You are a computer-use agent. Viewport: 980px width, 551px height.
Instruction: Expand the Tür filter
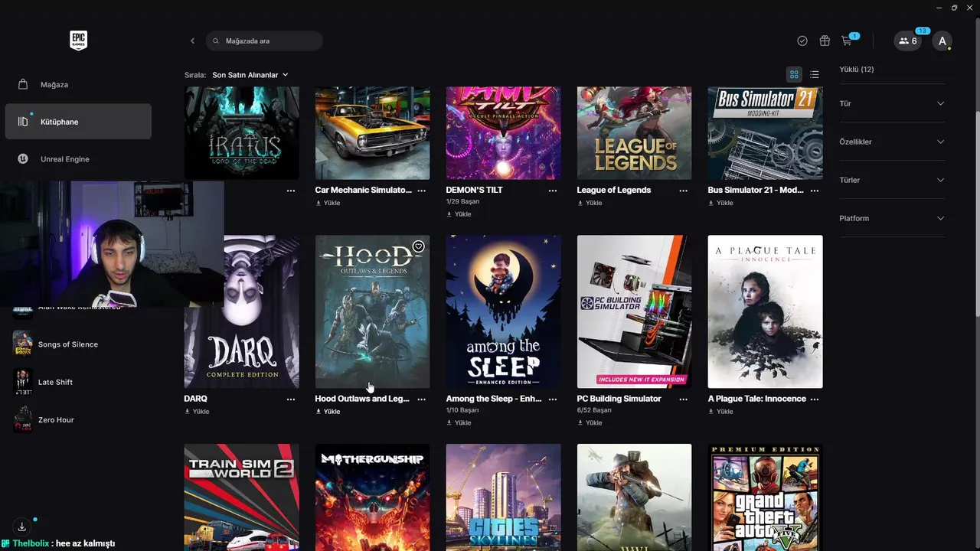(892, 103)
